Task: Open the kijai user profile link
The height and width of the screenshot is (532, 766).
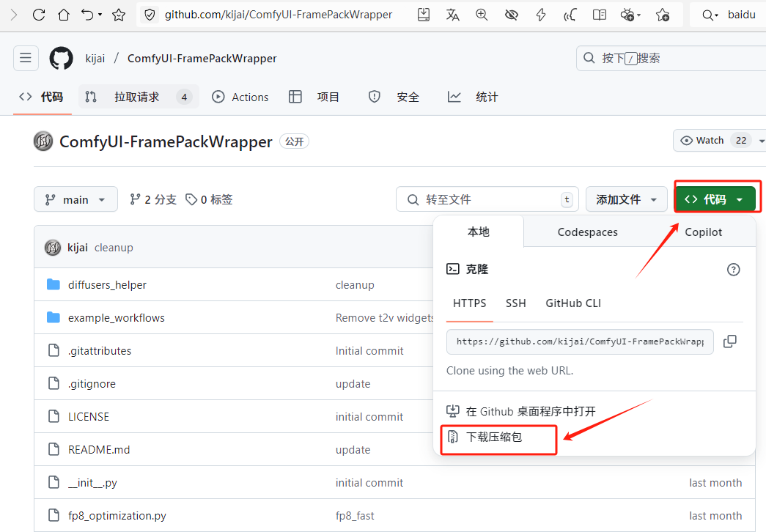Action: (95, 59)
